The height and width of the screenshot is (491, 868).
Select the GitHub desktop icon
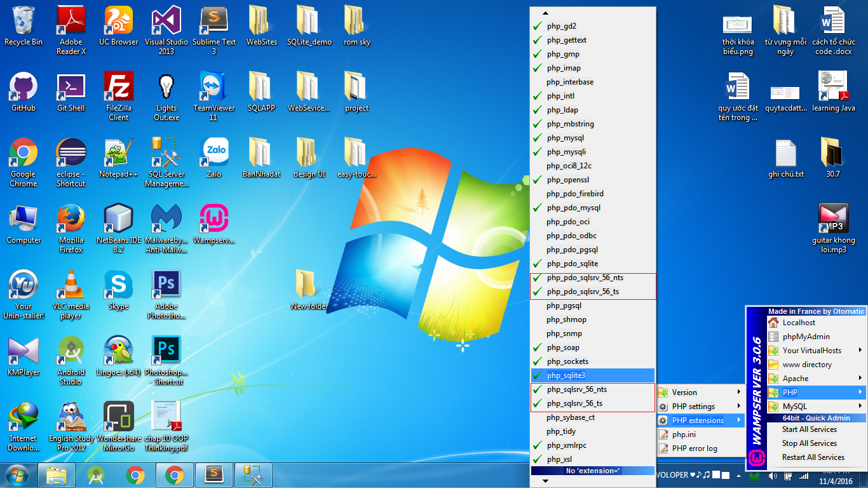tap(24, 92)
